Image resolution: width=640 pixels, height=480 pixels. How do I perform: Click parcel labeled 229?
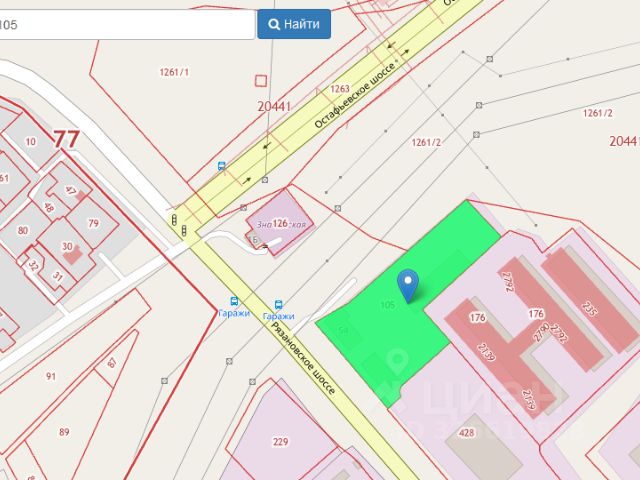coord(280,442)
